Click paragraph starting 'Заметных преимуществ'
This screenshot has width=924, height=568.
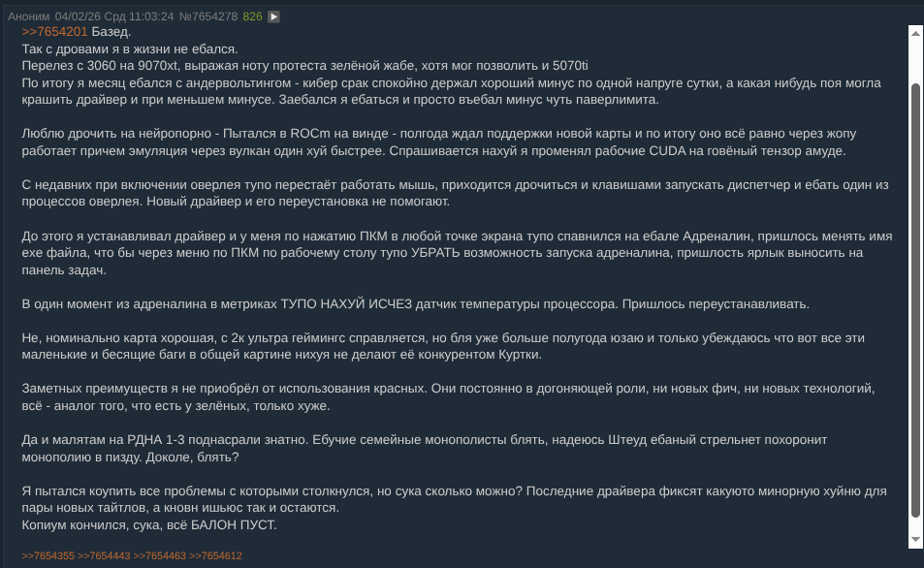tap(446, 396)
